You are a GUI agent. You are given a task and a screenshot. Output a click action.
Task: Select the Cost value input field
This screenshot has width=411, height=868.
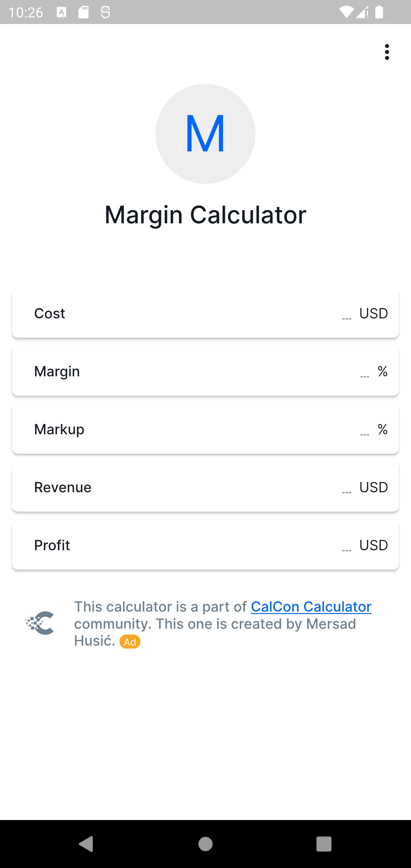(x=346, y=314)
